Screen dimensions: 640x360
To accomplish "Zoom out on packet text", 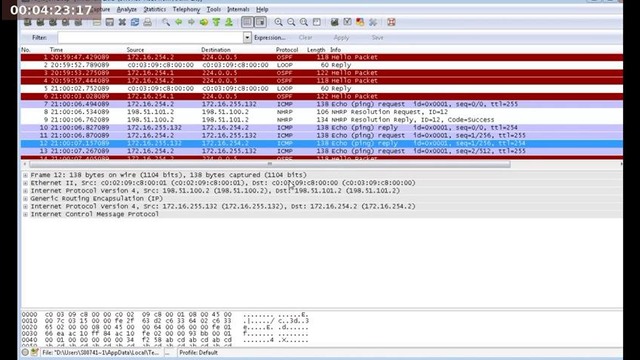I will [x=291, y=22].
